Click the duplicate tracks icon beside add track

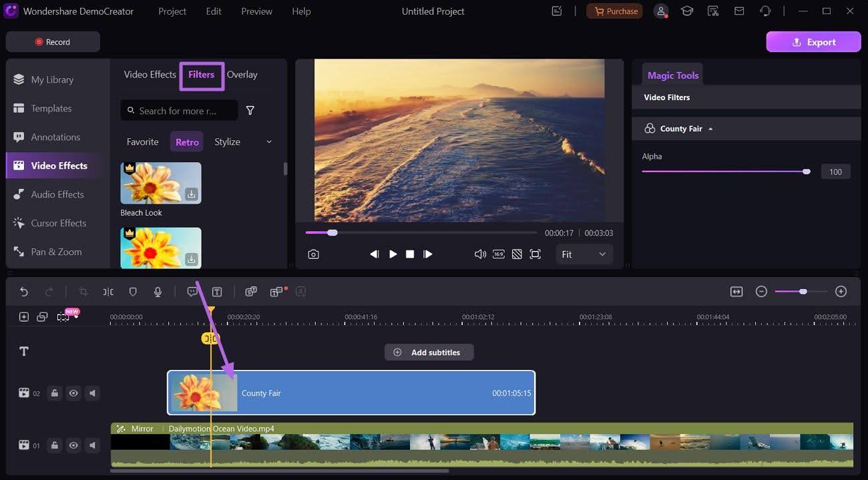coord(42,317)
